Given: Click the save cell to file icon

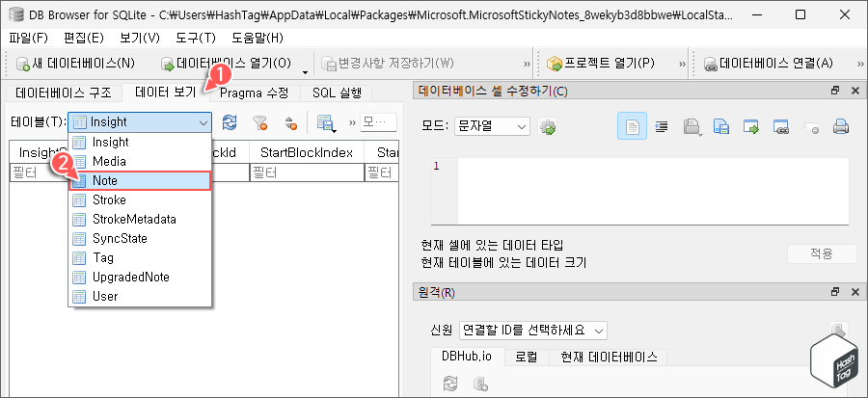Looking at the screenshot, I should 720,126.
